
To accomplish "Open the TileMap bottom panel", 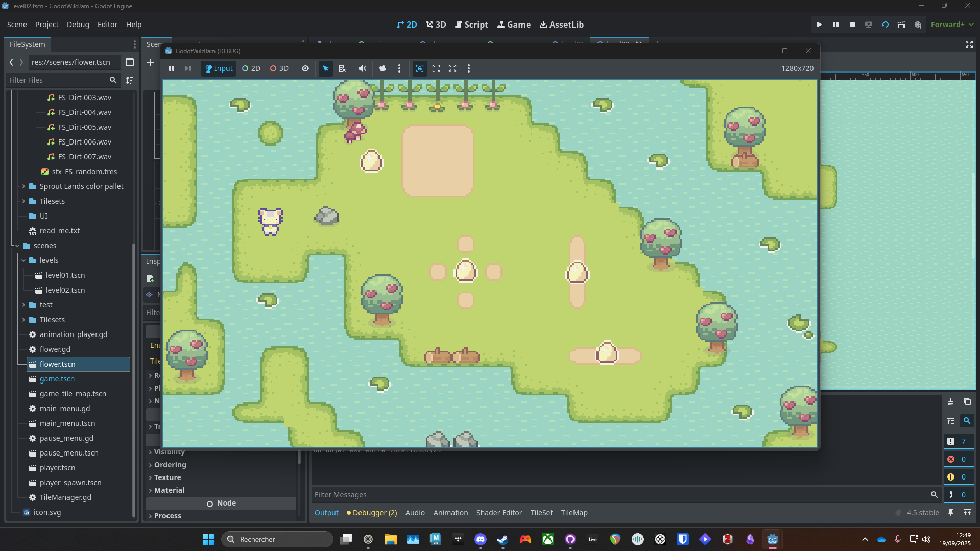I will 574,513.
